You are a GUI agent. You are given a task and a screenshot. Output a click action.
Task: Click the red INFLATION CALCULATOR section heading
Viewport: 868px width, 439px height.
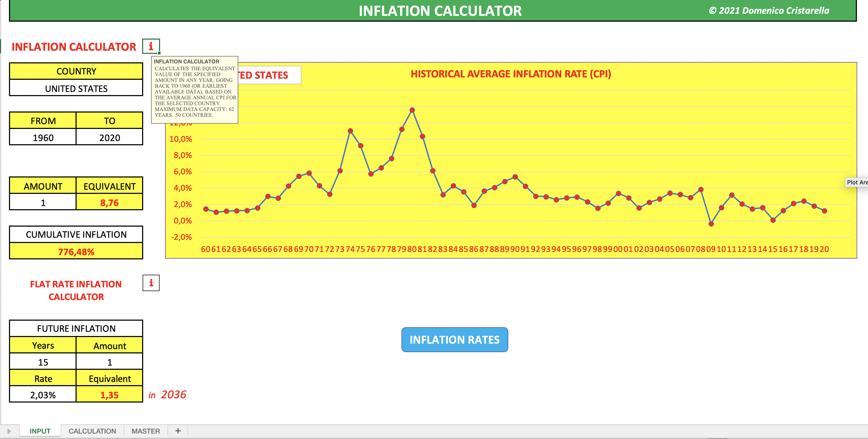pyautogui.click(x=74, y=46)
